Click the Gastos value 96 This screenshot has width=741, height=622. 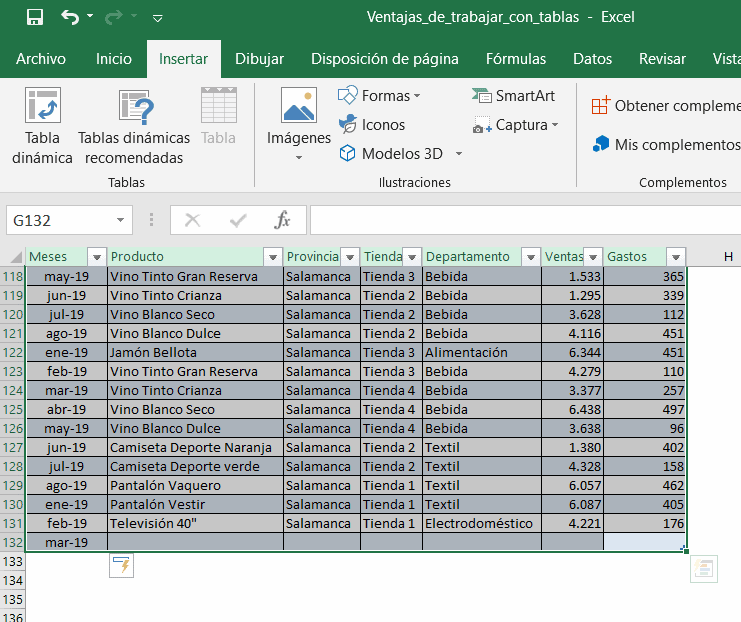645,428
